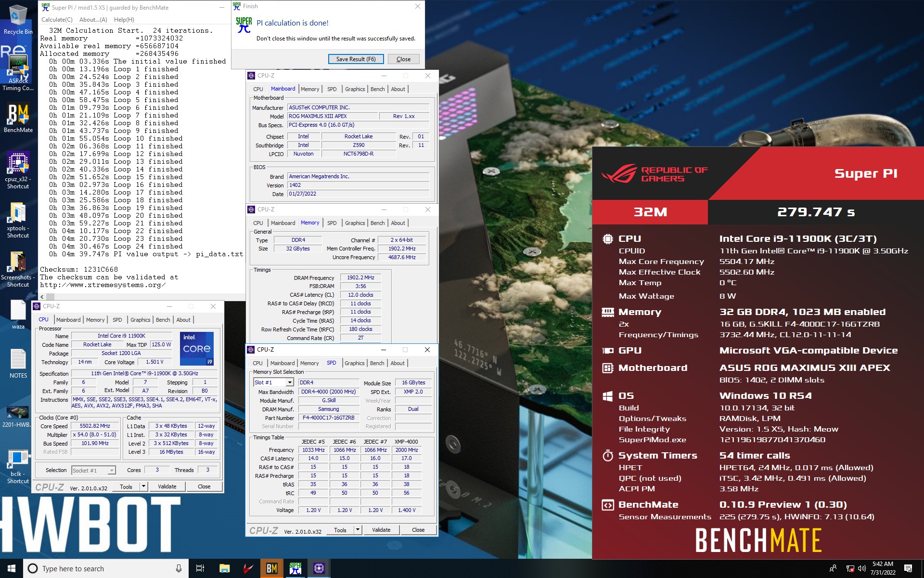
Task: Click Type here to search box
Action: click(105, 568)
